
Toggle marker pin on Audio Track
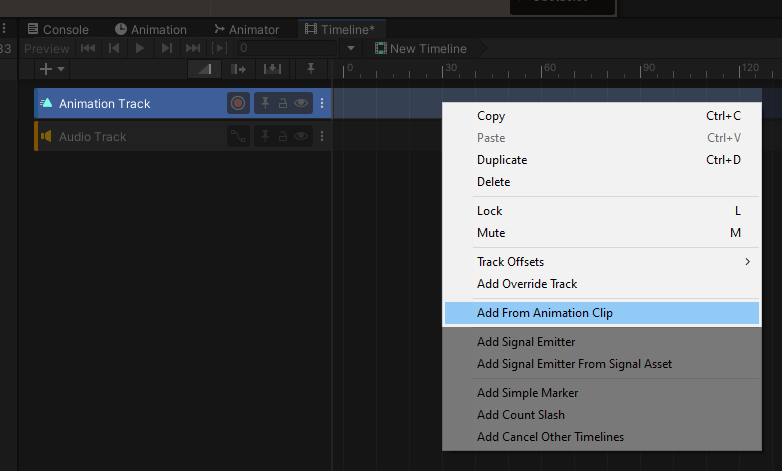(266, 137)
